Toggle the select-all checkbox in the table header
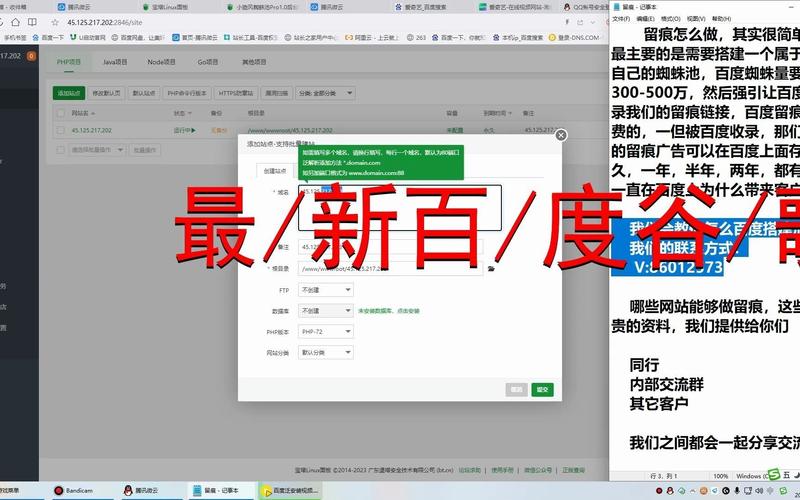Screen dimensions: 800x500 tap(61, 113)
